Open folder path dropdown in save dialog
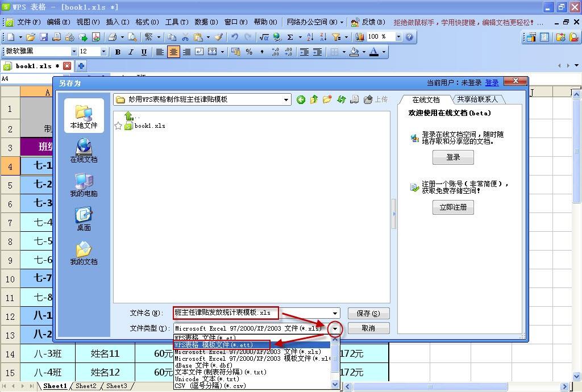The height and width of the screenshot is (392, 582). [286, 99]
